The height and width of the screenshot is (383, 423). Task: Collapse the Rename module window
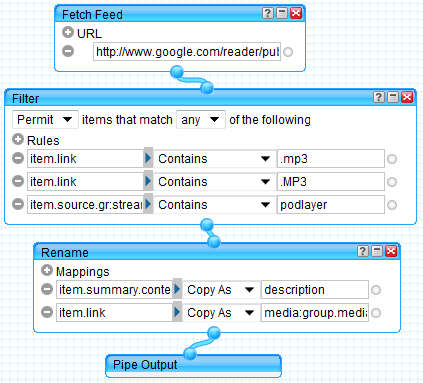pos(377,251)
